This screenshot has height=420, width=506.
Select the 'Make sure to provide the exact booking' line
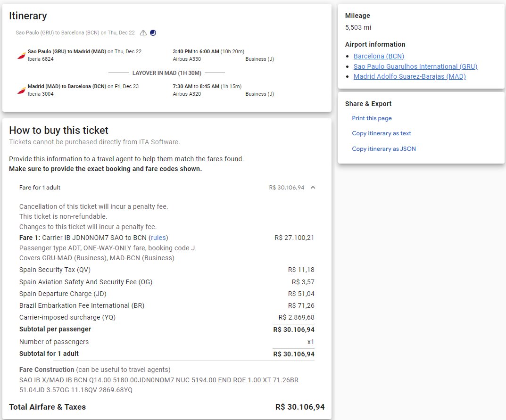click(106, 169)
